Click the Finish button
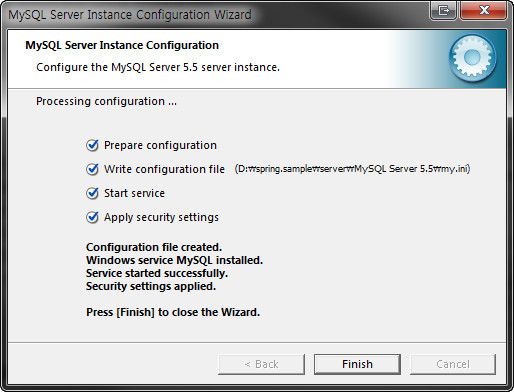Screen dimensions: 514x392 [x=357, y=364]
